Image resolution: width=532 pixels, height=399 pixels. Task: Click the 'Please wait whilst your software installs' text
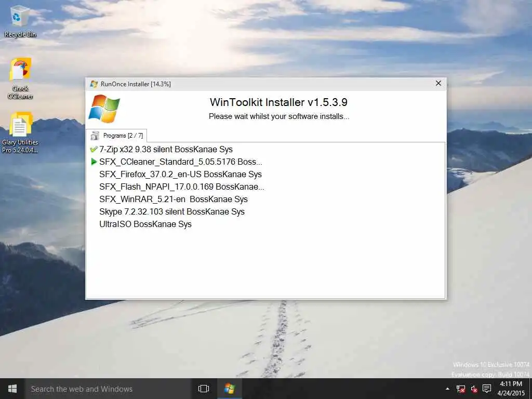279,116
